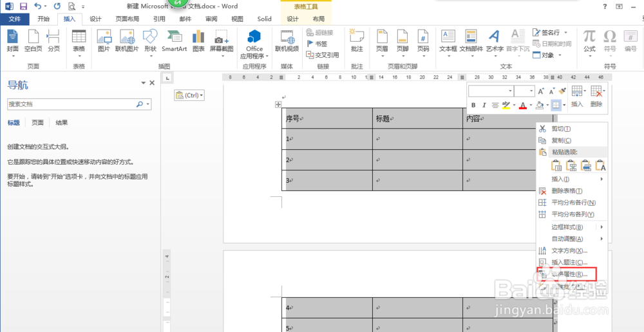Open the Header (页眉) menu
Viewport: 644px width, 332px height.
382,44
